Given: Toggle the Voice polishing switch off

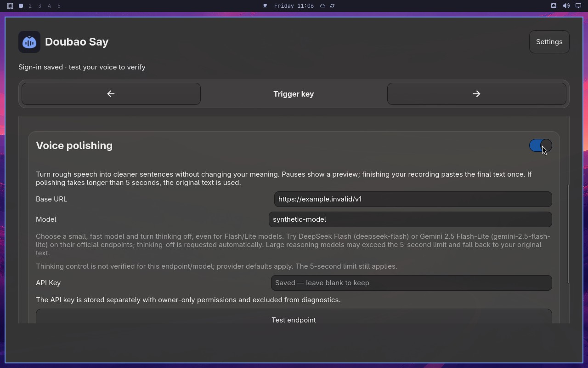Looking at the screenshot, I should [x=540, y=145].
